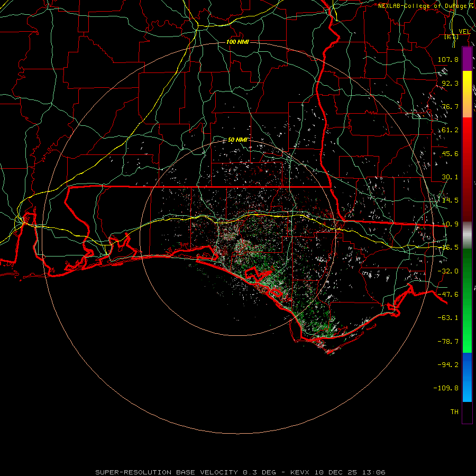Select the -109.8 value on velocity scale
The height and width of the screenshot is (476, 476).
[x=446, y=388]
